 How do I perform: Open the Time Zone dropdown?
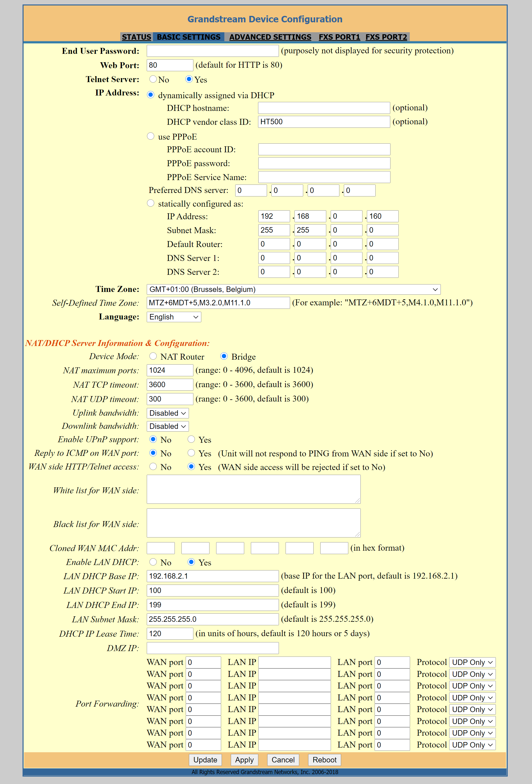[293, 289]
